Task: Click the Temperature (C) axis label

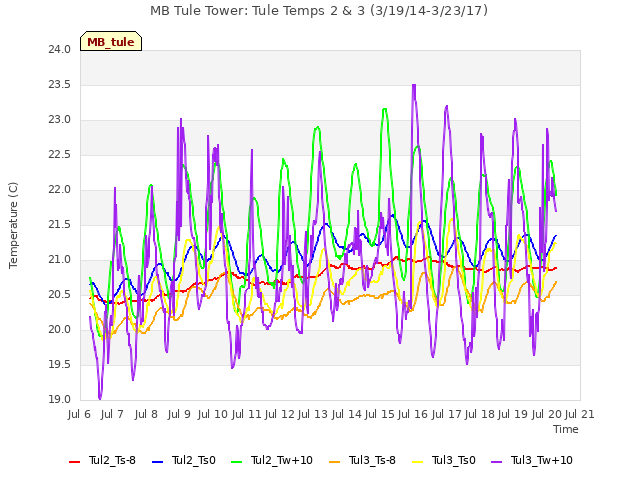Action: point(13,225)
